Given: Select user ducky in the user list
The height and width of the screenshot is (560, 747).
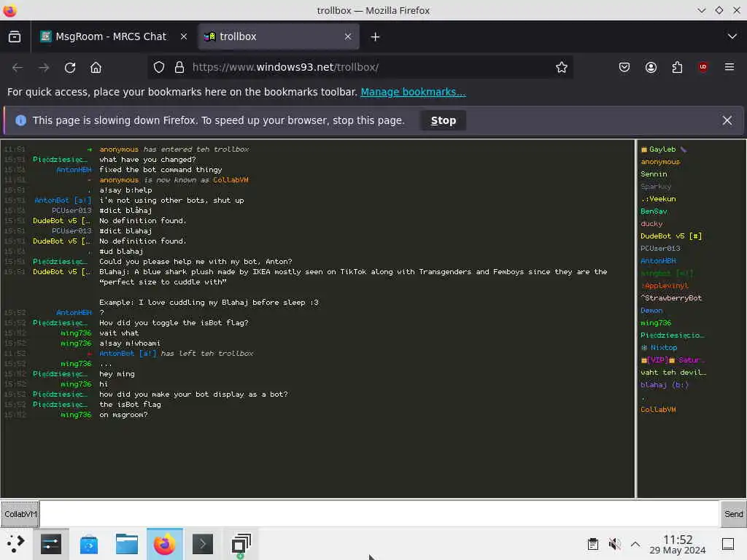Looking at the screenshot, I should coord(651,224).
